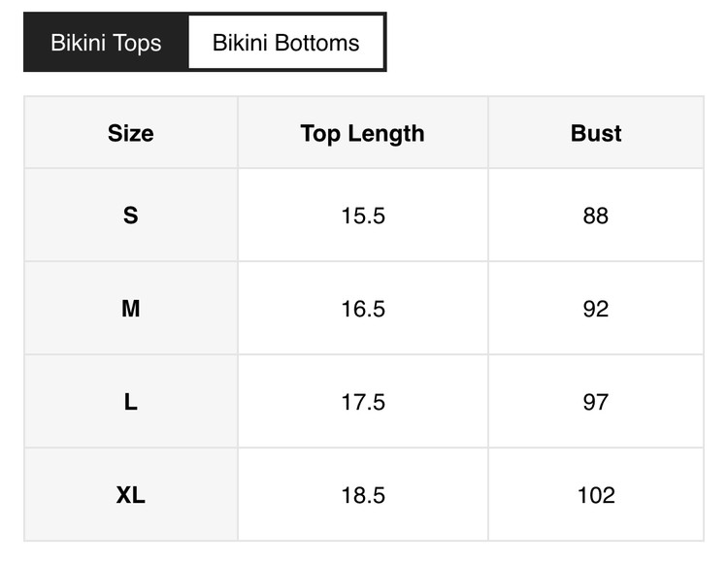Click the 15.5 top length value
The height and width of the screenshot is (564, 728).
(363, 216)
